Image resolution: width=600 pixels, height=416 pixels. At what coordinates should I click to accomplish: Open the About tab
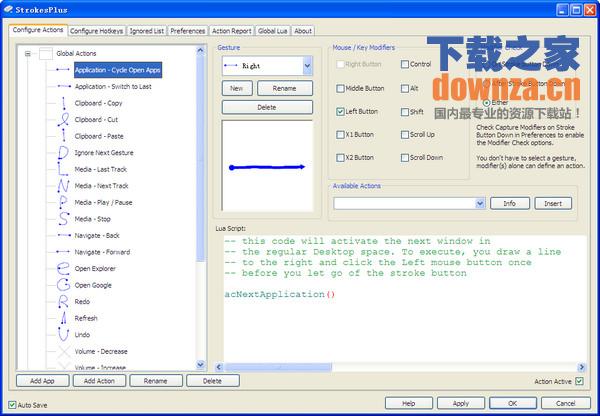(x=303, y=31)
